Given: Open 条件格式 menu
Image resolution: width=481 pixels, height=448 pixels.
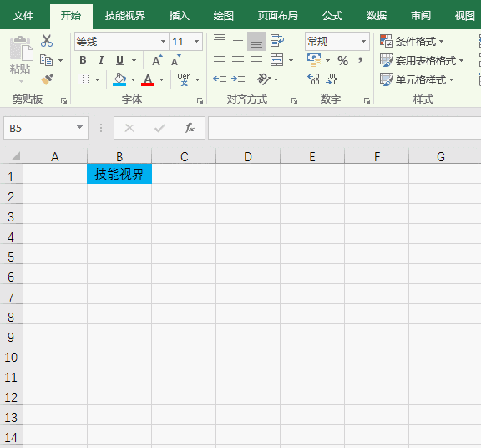Looking at the screenshot, I should (412, 41).
